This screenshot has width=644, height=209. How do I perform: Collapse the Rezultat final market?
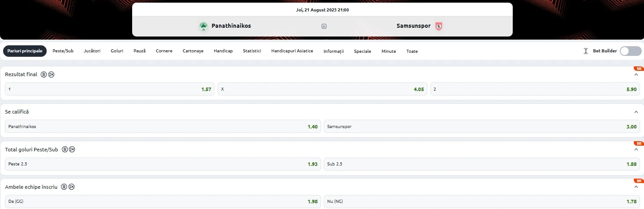[636, 75]
